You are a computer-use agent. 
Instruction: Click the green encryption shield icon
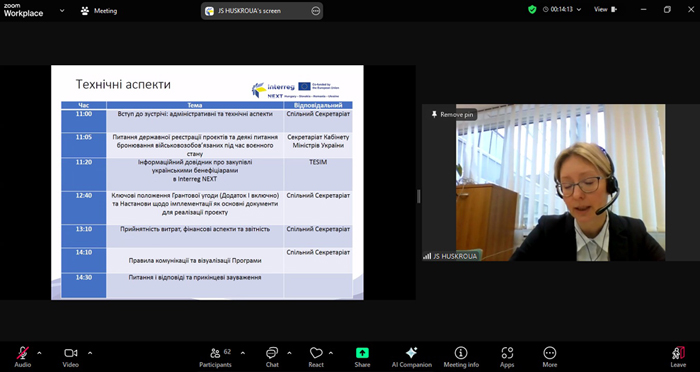click(x=532, y=9)
